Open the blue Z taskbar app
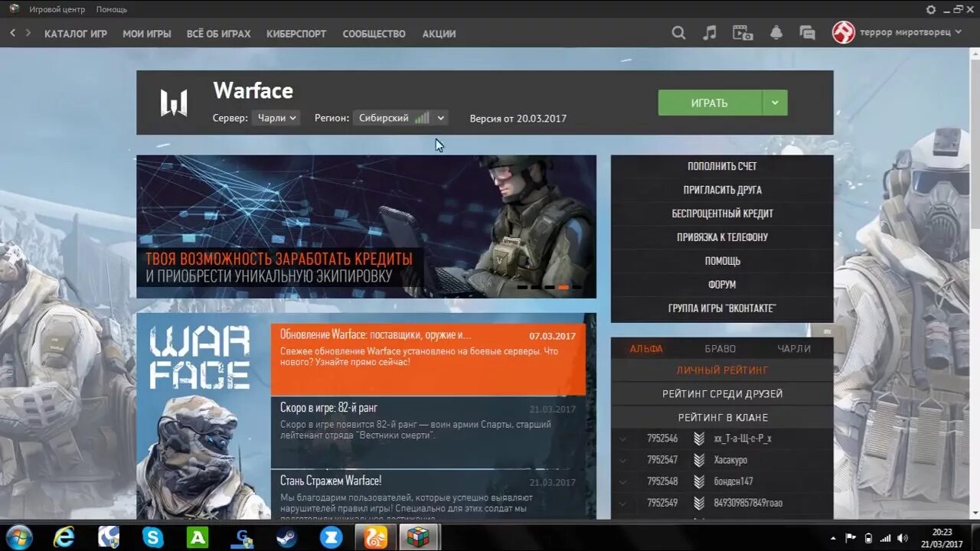 (332, 537)
